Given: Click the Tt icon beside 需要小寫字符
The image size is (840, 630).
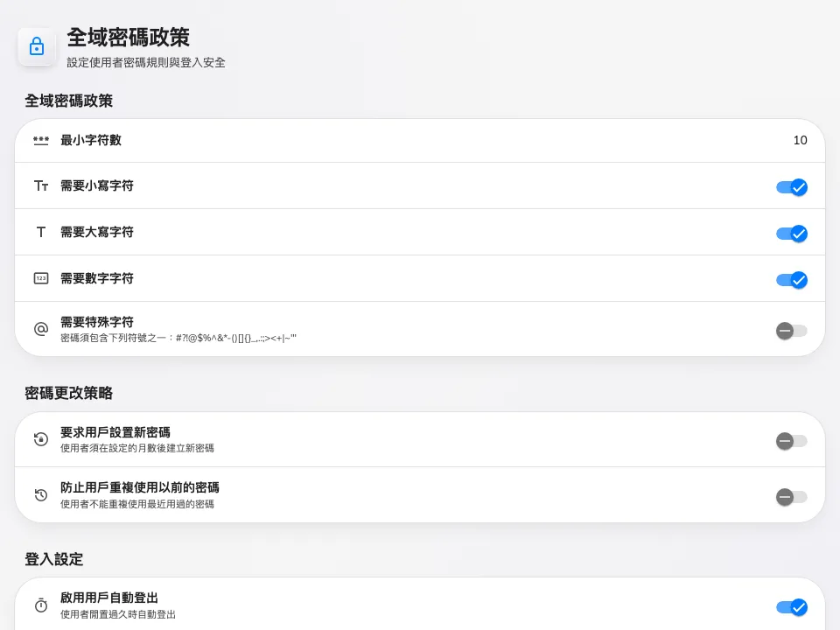Looking at the screenshot, I should 41,185.
